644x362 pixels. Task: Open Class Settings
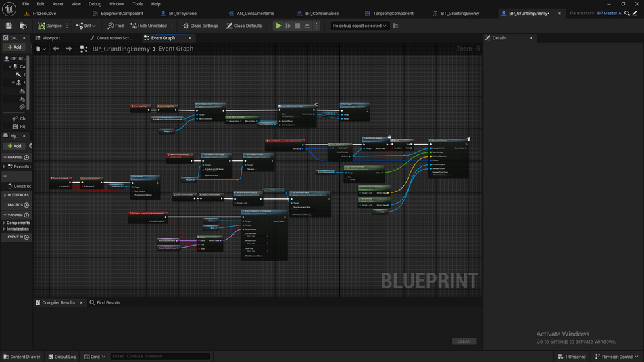(x=200, y=26)
